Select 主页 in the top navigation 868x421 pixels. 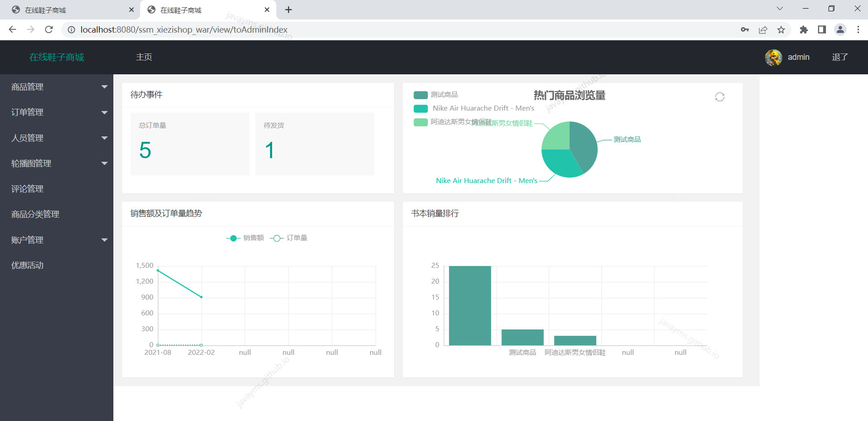[144, 57]
